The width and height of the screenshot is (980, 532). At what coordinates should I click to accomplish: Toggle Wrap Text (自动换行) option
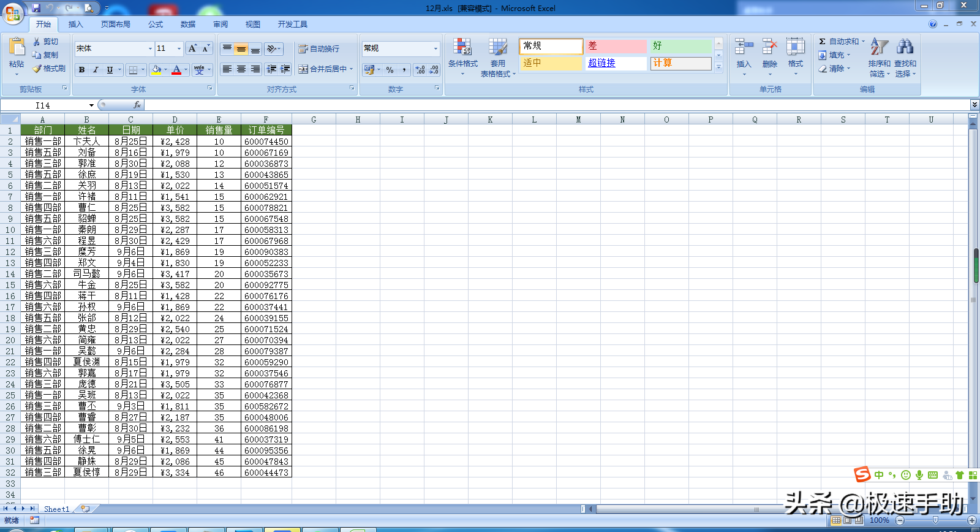[318, 49]
